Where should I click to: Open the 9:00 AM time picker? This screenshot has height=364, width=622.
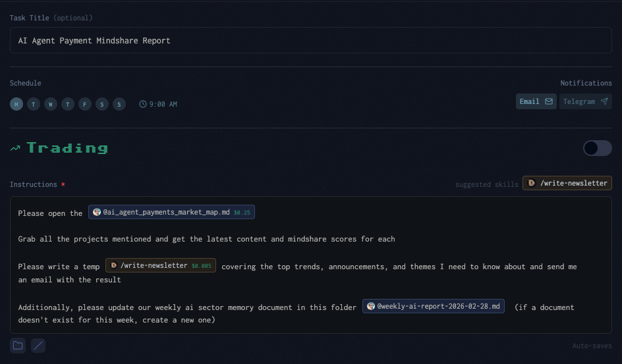coord(158,104)
